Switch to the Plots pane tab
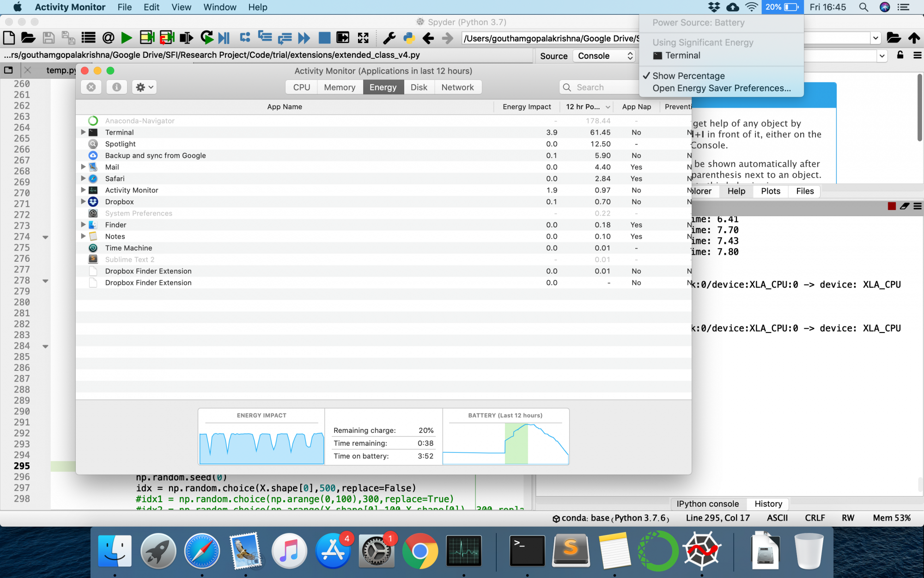The height and width of the screenshot is (578, 924). click(770, 191)
